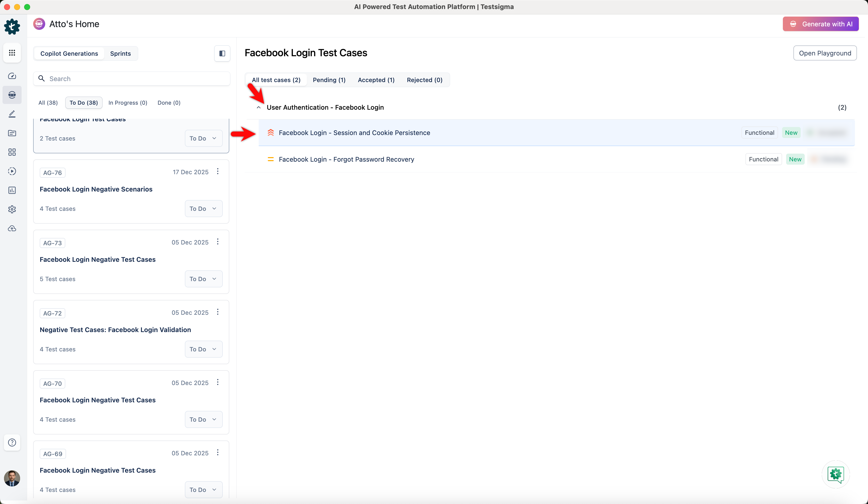Collapse the User Authentication - Facebook Login group

(x=259, y=107)
